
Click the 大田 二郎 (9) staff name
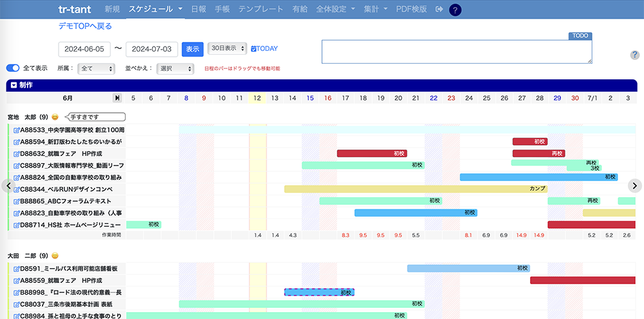[x=28, y=255]
